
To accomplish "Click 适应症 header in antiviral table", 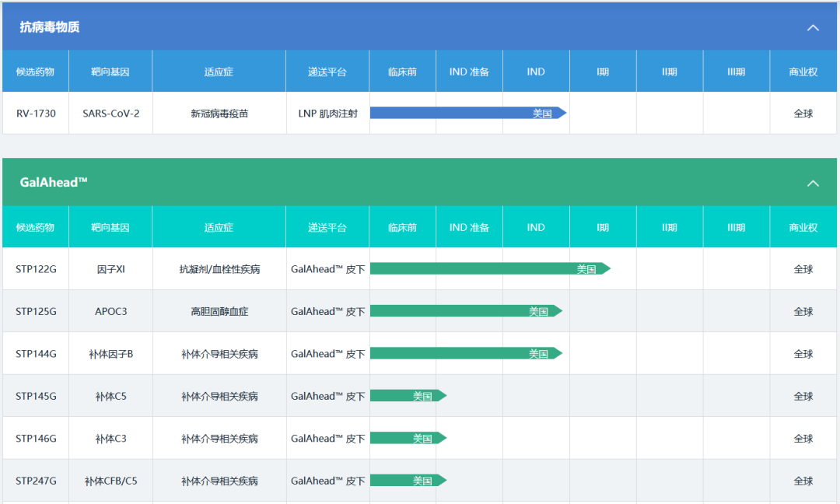I will click(219, 72).
